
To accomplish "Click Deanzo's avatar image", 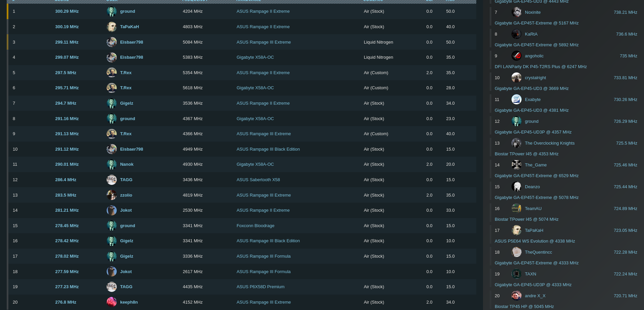I will (x=516, y=187).
